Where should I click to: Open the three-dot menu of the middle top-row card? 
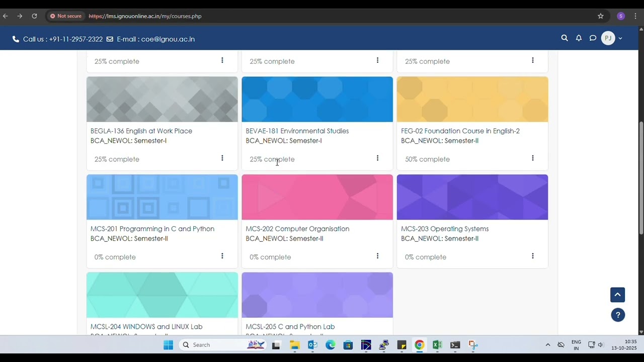pyautogui.click(x=377, y=60)
